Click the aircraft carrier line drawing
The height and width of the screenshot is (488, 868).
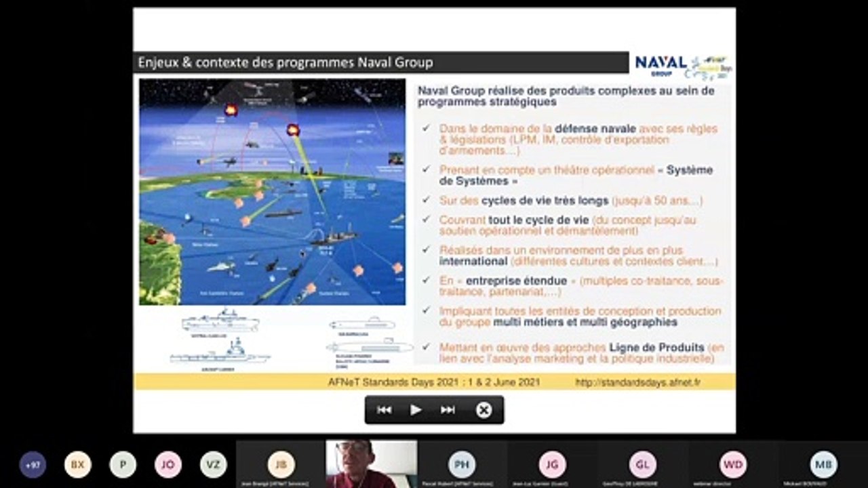click(220, 352)
